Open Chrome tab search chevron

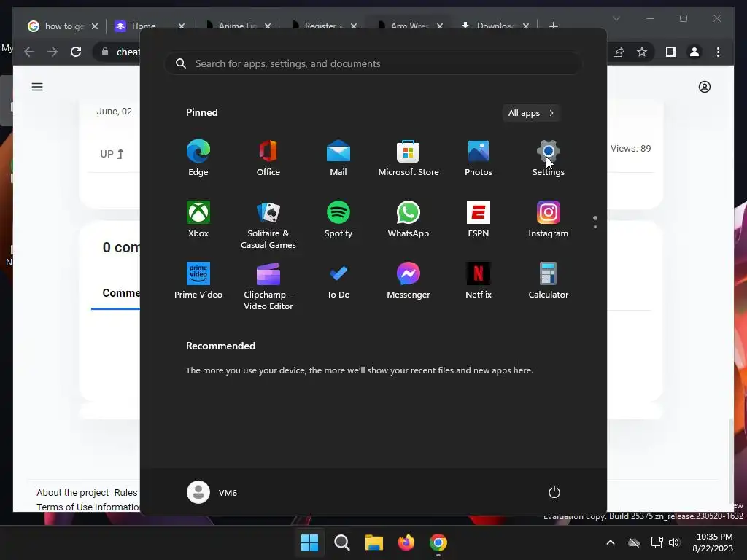pyautogui.click(x=616, y=18)
